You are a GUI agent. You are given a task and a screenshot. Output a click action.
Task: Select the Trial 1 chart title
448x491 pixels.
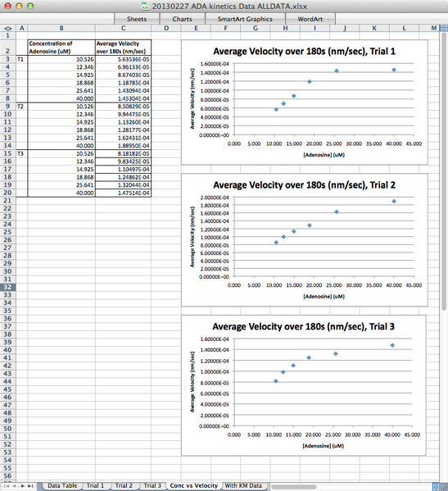304,51
